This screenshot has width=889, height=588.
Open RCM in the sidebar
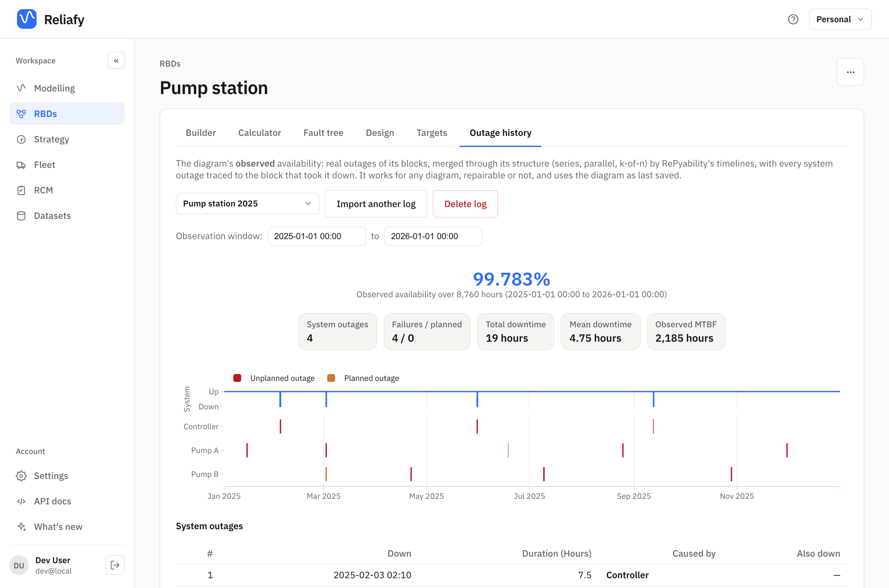click(67, 190)
